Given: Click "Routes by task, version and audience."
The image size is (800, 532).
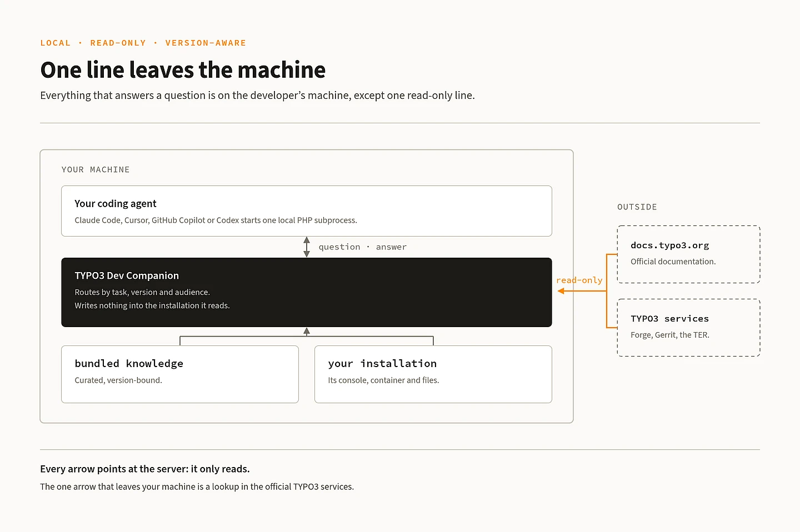Looking at the screenshot, I should (x=142, y=292).
